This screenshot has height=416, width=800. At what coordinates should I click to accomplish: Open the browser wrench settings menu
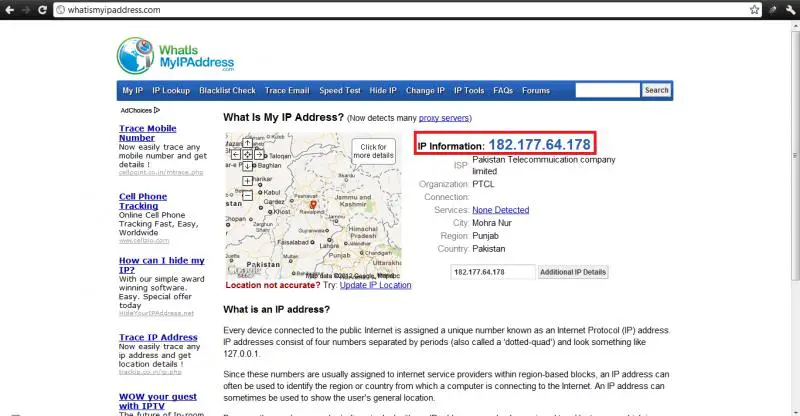click(790, 10)
